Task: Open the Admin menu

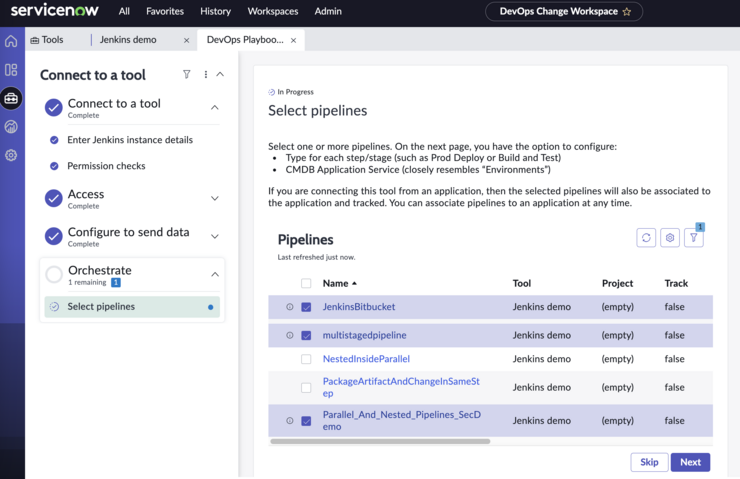Action: tap(328, 11)
